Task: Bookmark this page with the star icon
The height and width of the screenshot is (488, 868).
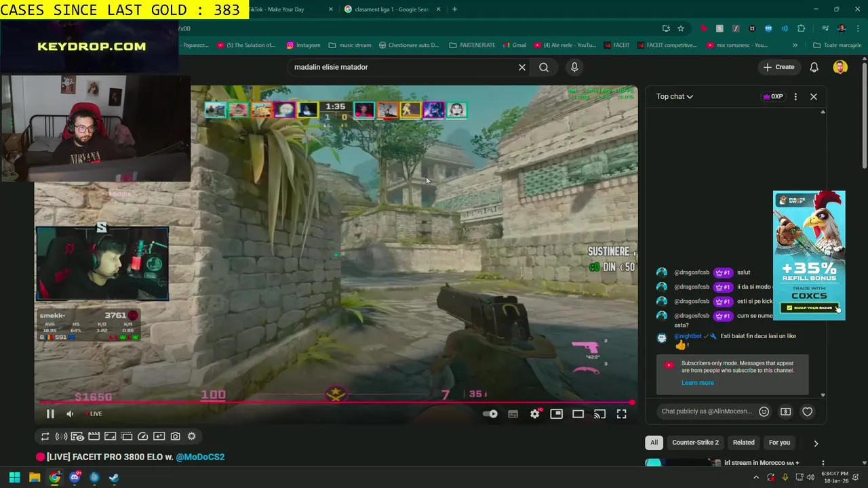Action: click(681, 28)
